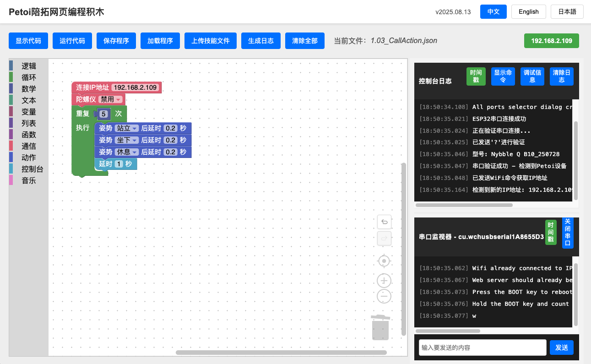Toggle timestamps in the console log
Screen dimensions: 591x364
[476, 76]
